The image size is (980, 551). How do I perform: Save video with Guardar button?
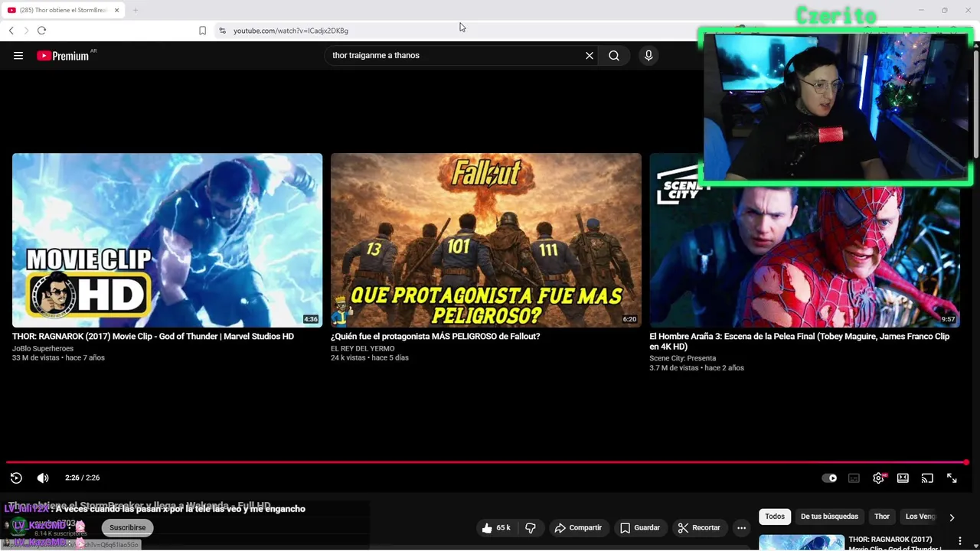tap(639, 527)
